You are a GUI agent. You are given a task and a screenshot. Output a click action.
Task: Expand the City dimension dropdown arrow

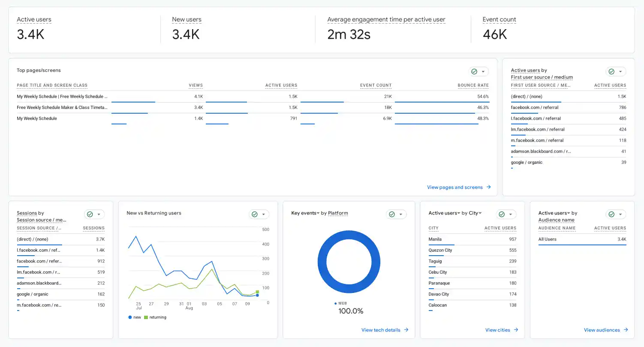coord(480,213)
